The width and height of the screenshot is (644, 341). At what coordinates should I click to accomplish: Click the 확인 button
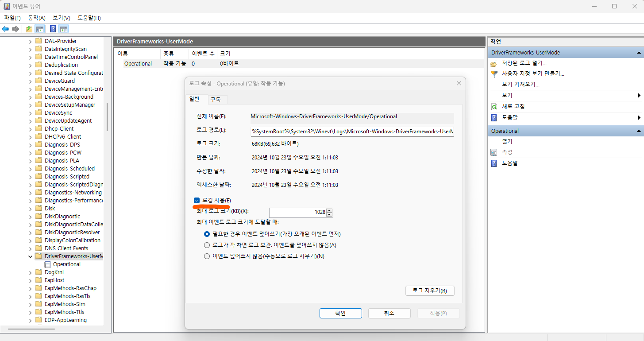(x=341, y=313)
